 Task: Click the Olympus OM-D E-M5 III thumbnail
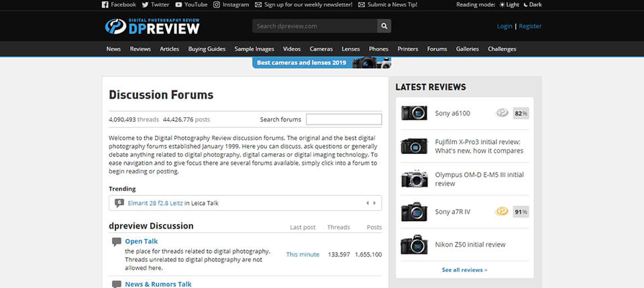tap(414, 179)
